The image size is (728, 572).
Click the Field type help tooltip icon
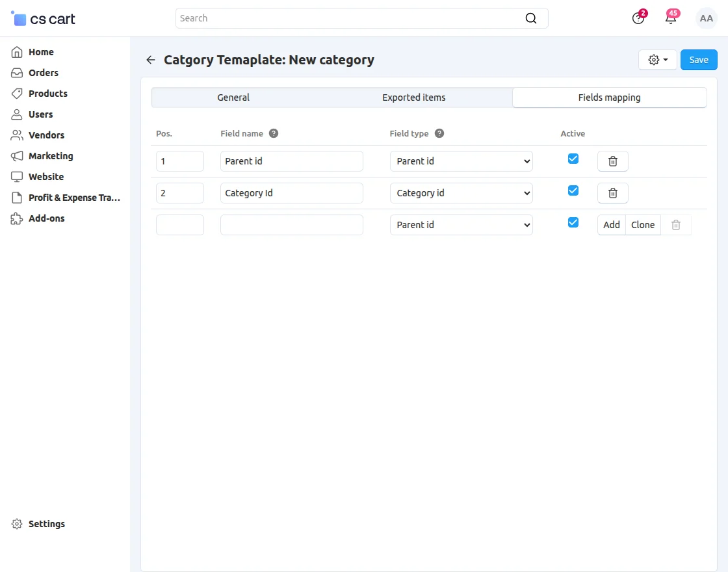[x=439, y=133]
